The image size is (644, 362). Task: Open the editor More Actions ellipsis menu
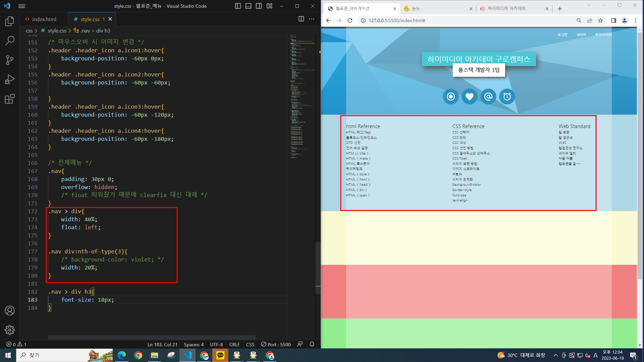(x=312, y=19)
